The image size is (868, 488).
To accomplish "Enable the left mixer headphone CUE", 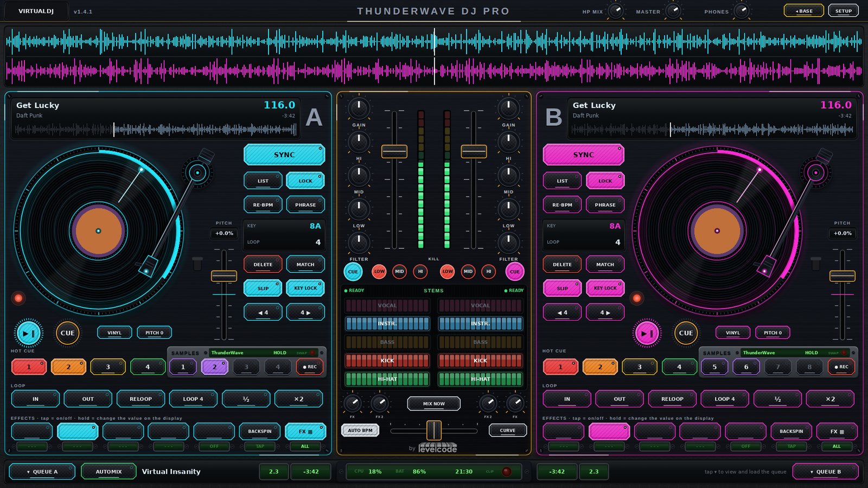I will tap(353, 272).
